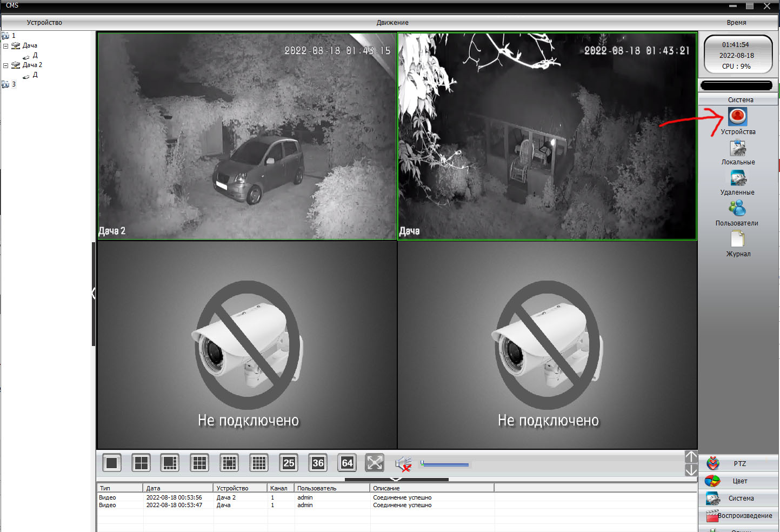Choose the 64-channel grid layout

347,463
